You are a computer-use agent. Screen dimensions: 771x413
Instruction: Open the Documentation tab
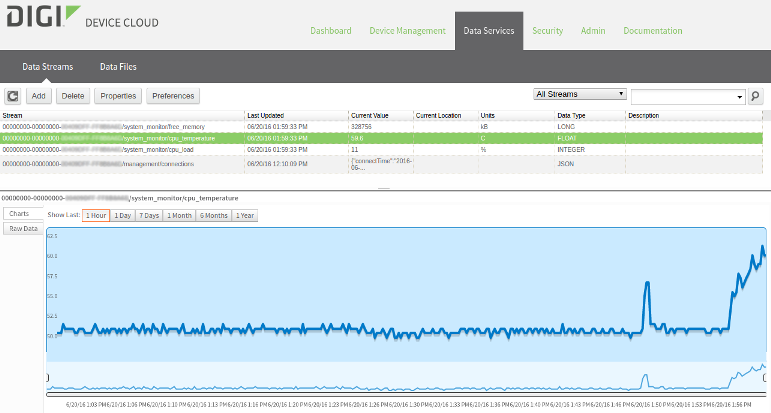tap(652, 30)
